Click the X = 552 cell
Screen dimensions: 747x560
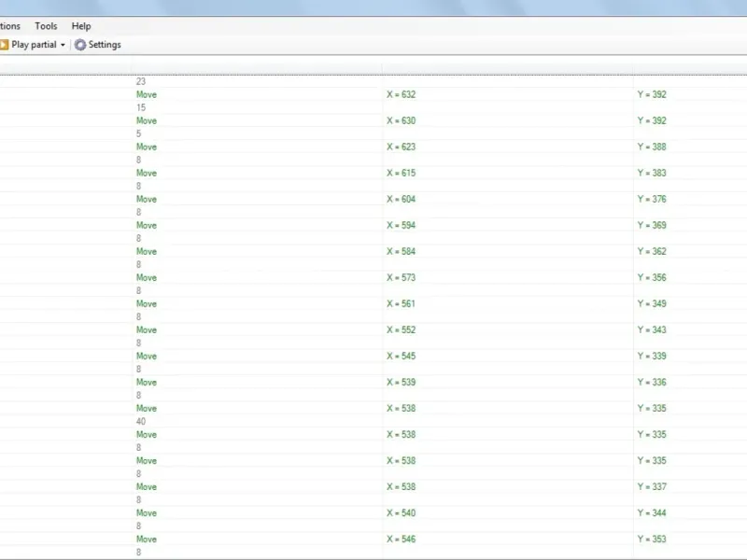402,330
